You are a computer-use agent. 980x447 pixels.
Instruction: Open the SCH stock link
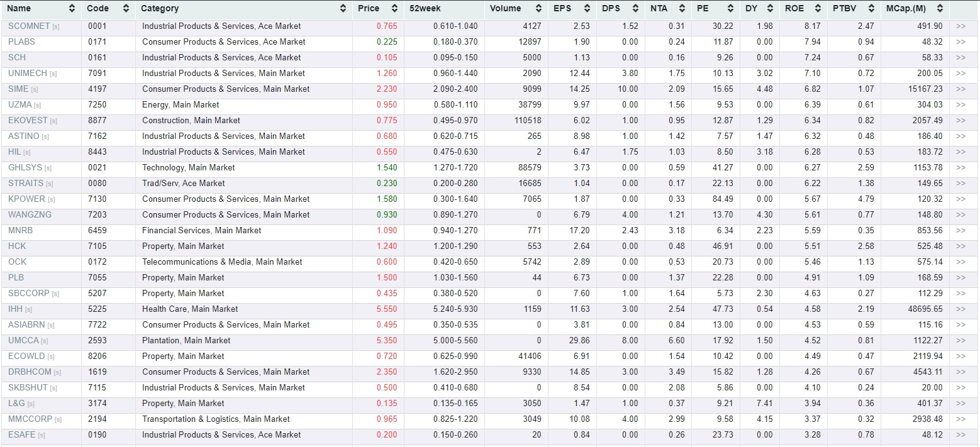pos(17,58)
